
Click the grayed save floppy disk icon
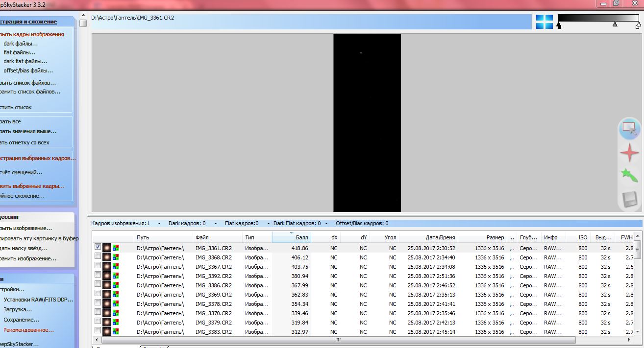coord(629,199)
